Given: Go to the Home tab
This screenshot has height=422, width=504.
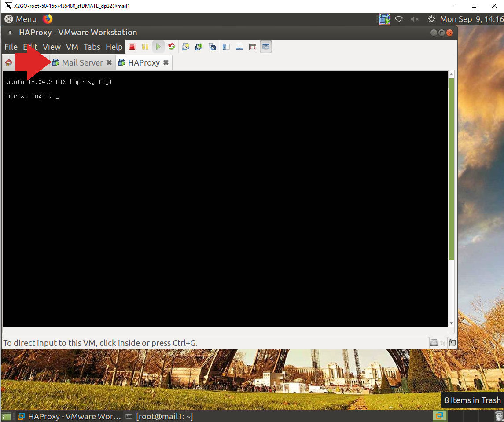Looking at the screenshot, I should (8, 62).
